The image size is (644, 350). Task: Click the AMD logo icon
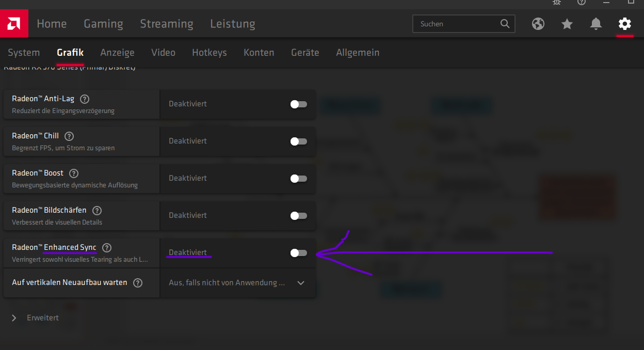(x=14, y=24)
